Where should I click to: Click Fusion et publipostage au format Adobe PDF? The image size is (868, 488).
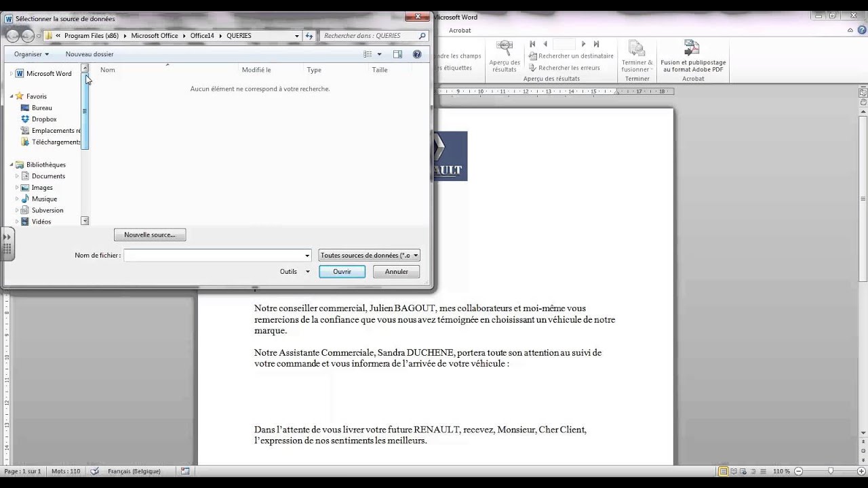[x=693, y=57]
